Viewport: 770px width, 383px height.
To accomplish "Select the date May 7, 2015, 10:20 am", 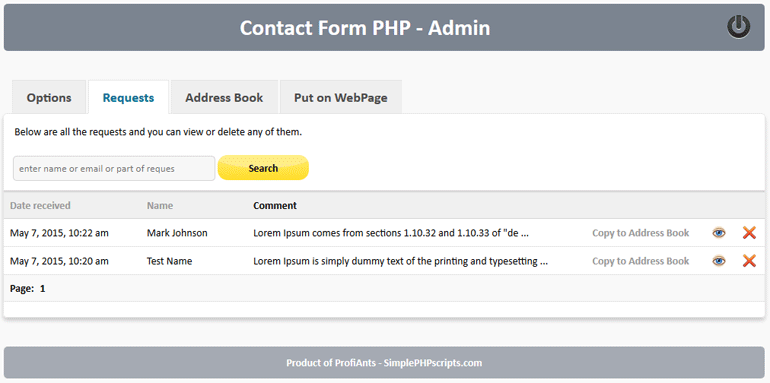I will pos(59,261).
